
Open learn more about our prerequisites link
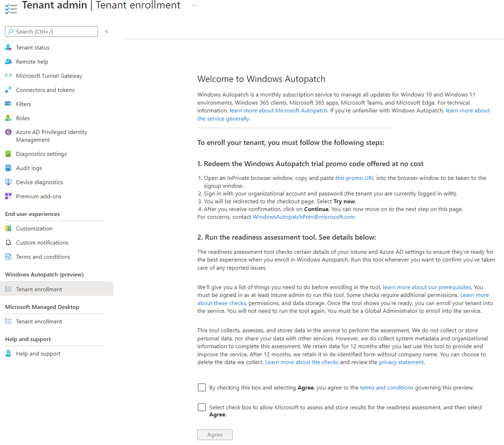point(427,287)
